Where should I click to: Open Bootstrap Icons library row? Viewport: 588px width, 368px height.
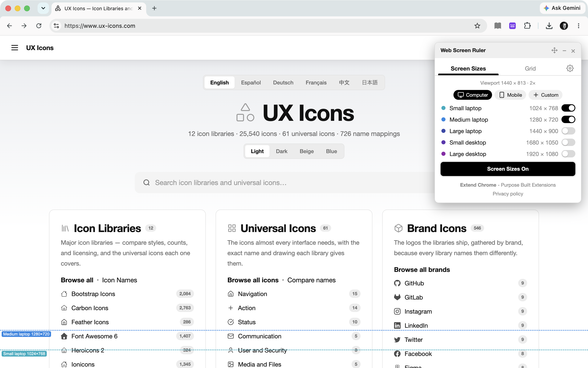click(x=127, y=294)
